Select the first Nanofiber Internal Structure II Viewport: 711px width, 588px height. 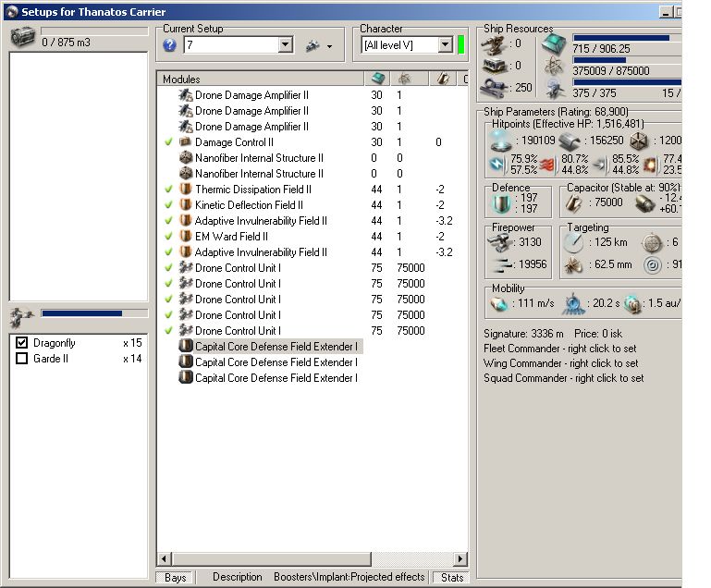click(x=259, y=158)
